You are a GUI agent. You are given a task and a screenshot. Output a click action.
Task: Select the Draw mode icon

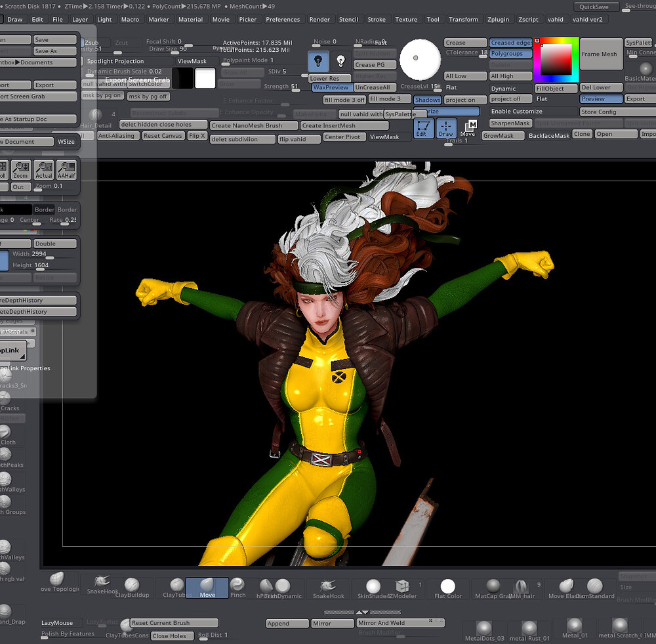(445, 128)
